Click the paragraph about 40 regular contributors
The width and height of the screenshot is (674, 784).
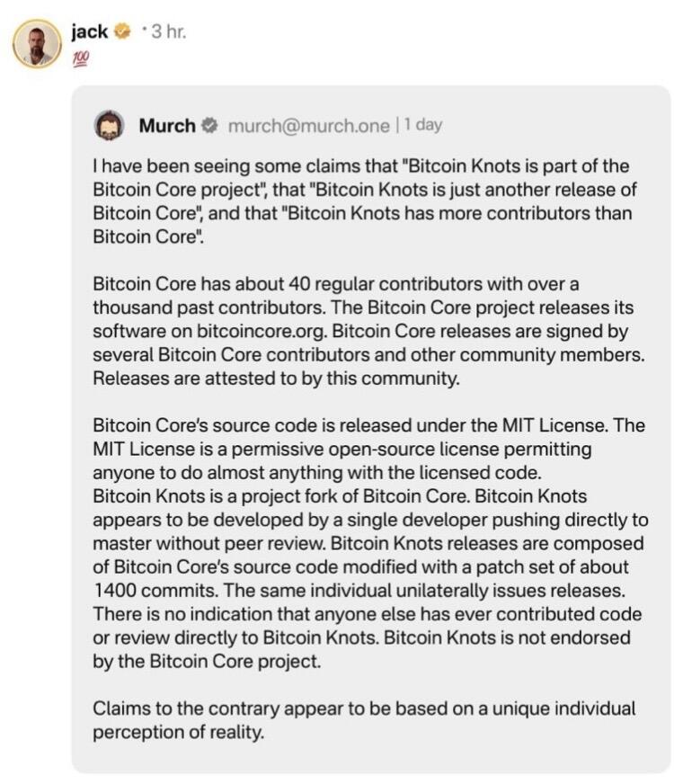point(368,331)
